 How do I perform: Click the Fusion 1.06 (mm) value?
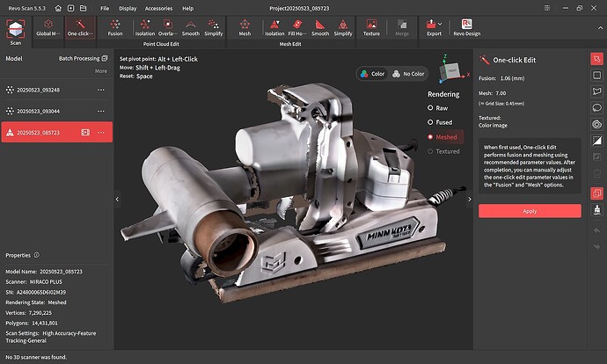[513, 78]
